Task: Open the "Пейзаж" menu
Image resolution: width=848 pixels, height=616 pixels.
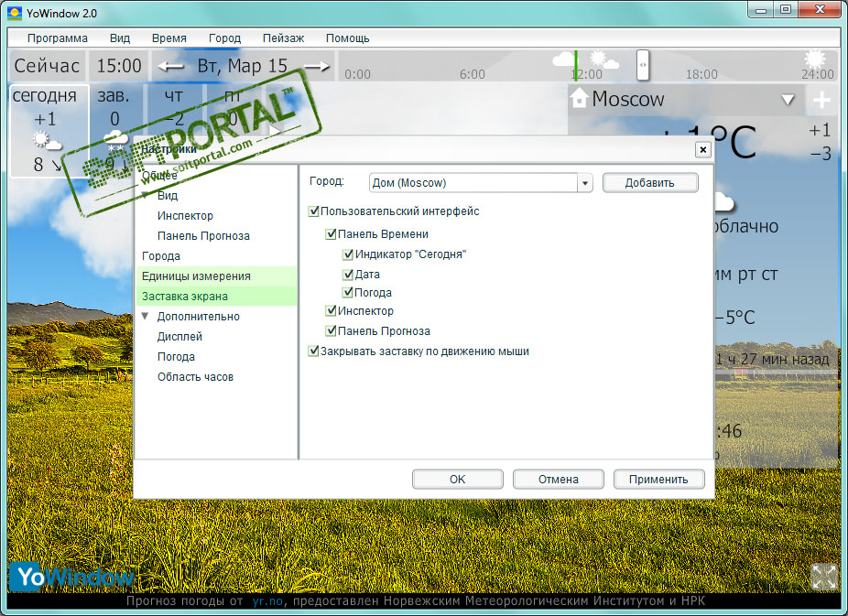Action: (x=283, y=38)
